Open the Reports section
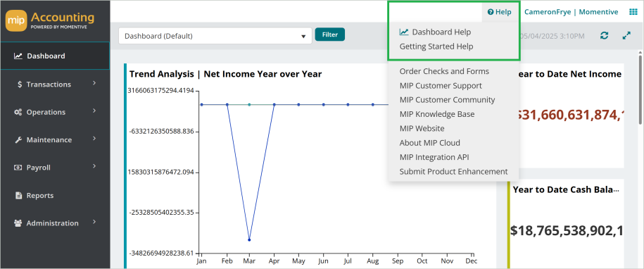 pos(55,196)
